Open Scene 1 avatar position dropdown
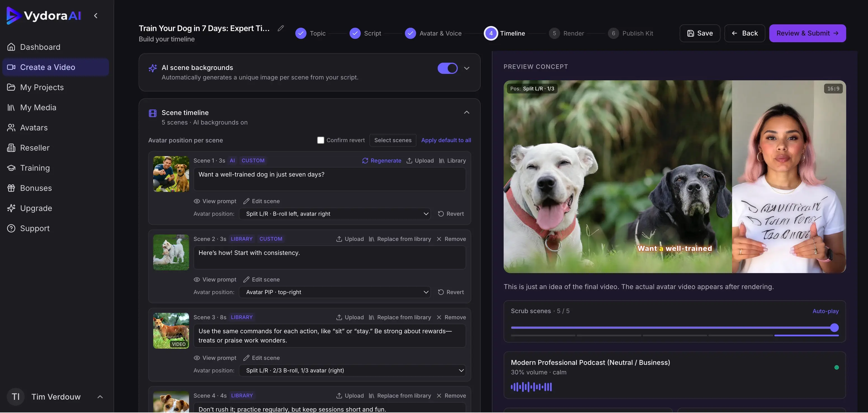The width and height of the screenshot is (868, 413). point(335,214)
